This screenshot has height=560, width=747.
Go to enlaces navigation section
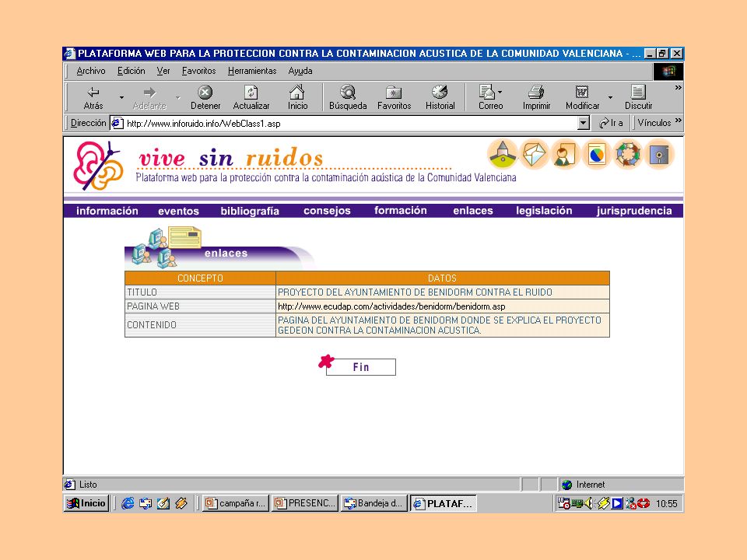click(x=472, y=211)
